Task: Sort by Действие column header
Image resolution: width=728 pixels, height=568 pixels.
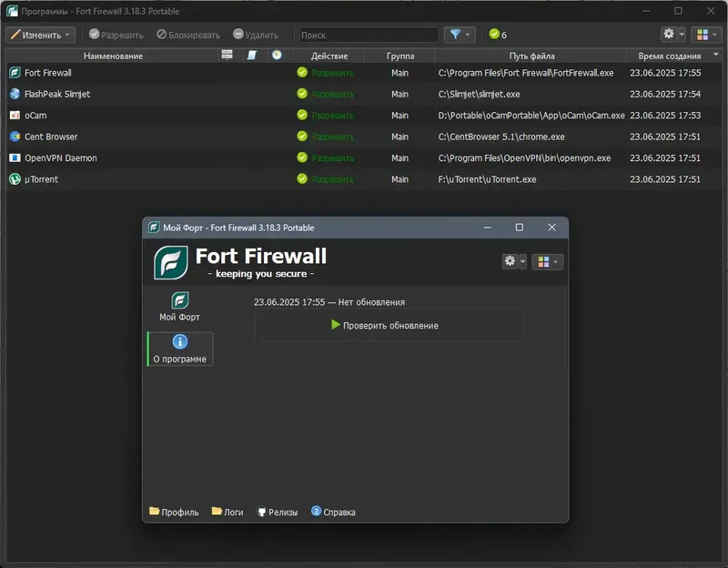Action: [x=329, y=56]
